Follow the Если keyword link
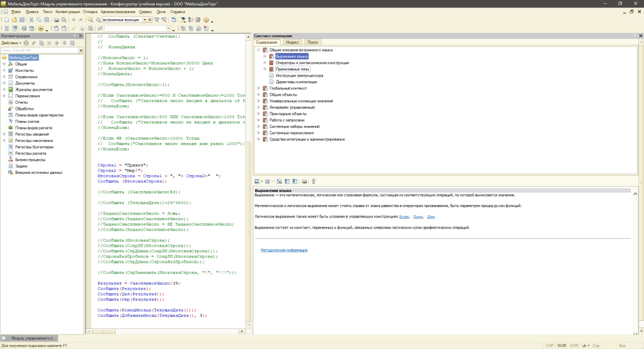This screenshot has height=349, width=644. click(404, 217)
